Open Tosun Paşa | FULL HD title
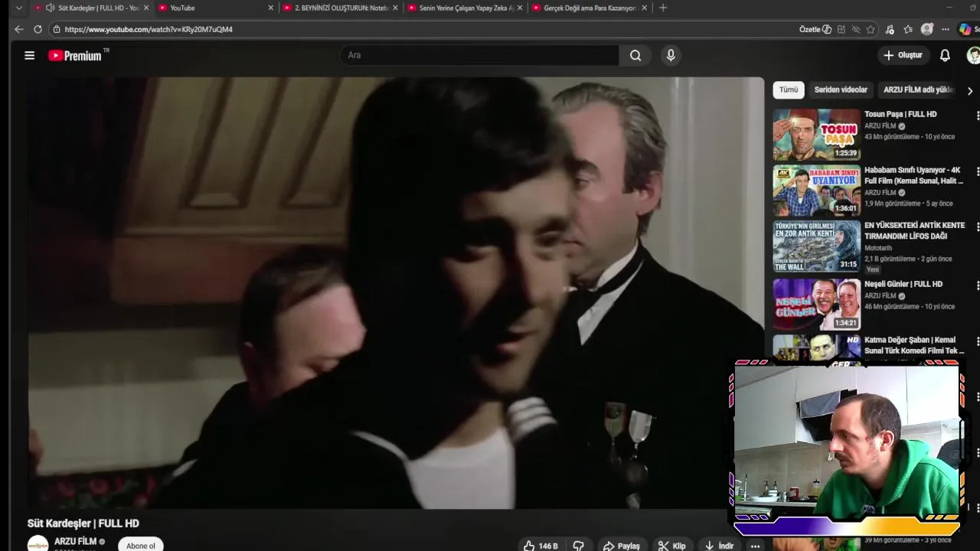980x551 pixels. [900, 114]
